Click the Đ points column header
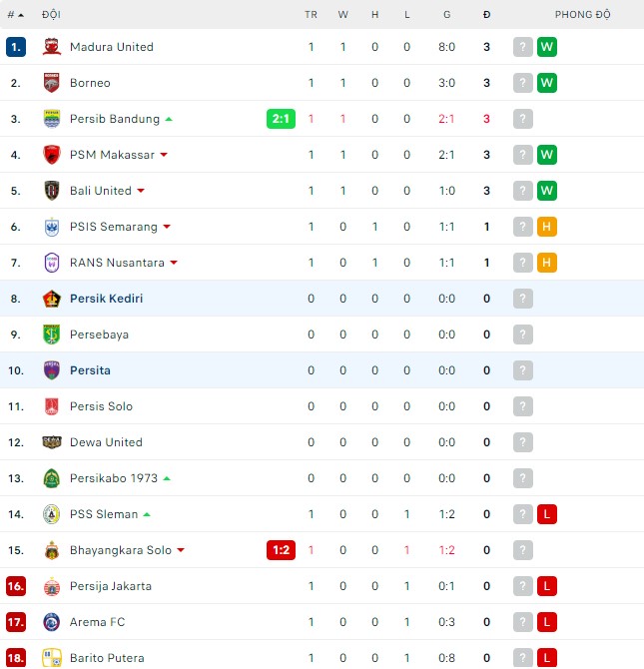 [486, 15]
